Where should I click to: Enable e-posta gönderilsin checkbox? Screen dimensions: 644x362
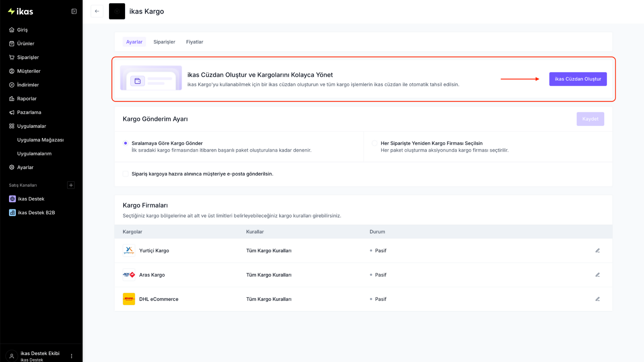125,174
